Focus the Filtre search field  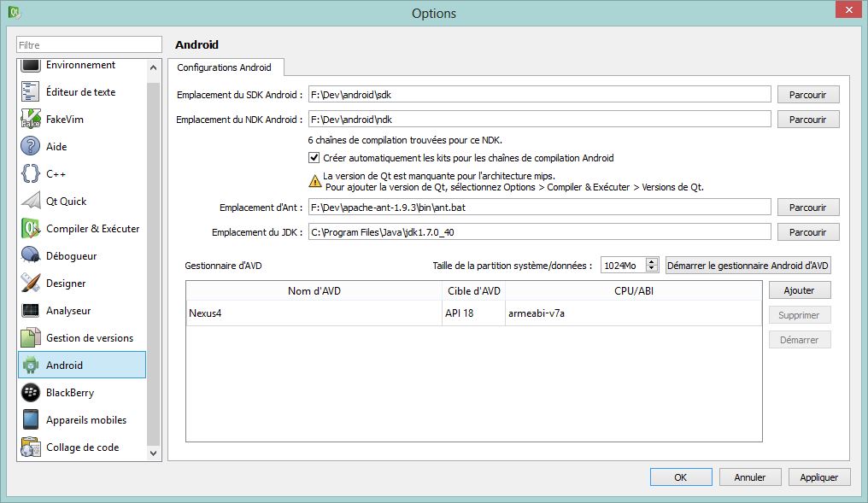[x=89, y=44]
